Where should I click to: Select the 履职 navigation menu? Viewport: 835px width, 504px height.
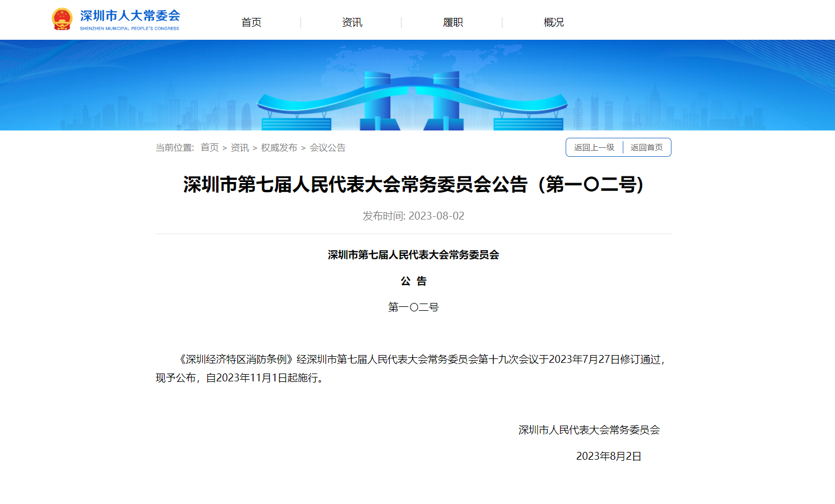coord(453,22)
